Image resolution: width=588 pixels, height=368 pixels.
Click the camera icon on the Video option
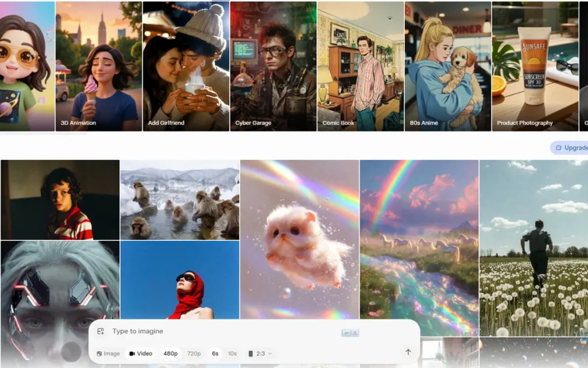pos(131,353)
